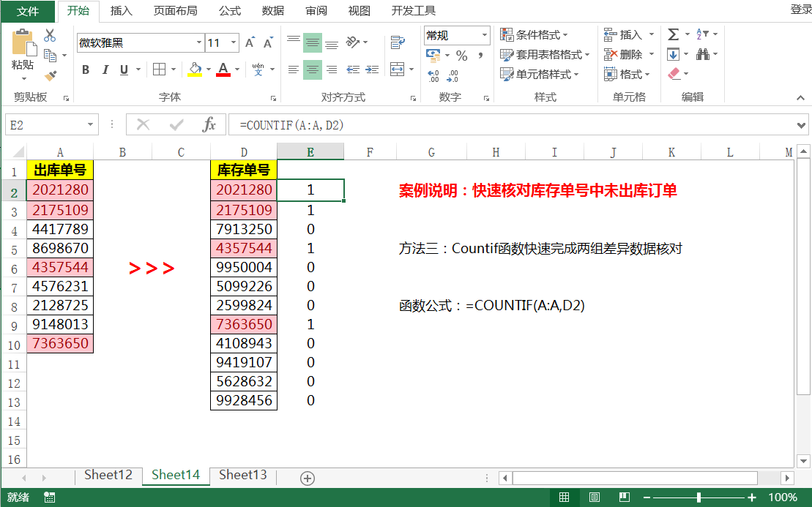Image resolution: width=812 pixels, height=507 pixels.
Task: Click the Clear eraser icon
Action: 674,73
